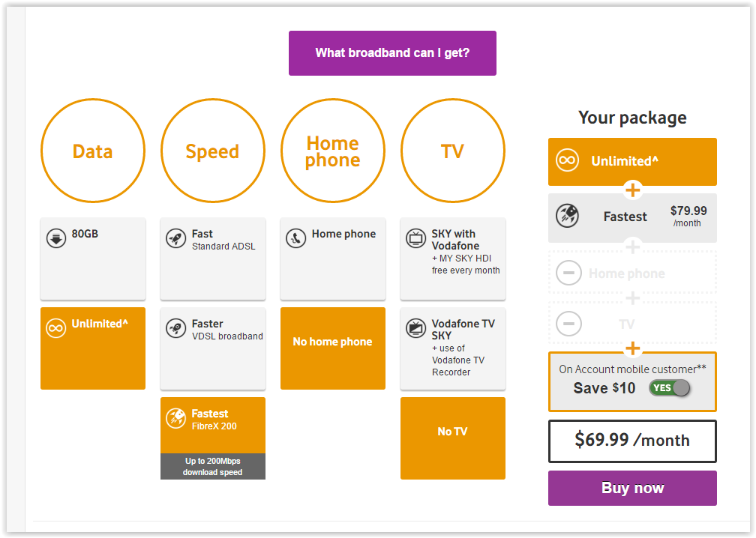Choose the Unlimited data tile
Screen dimensions: 756x538
click(x=93, y=348)
